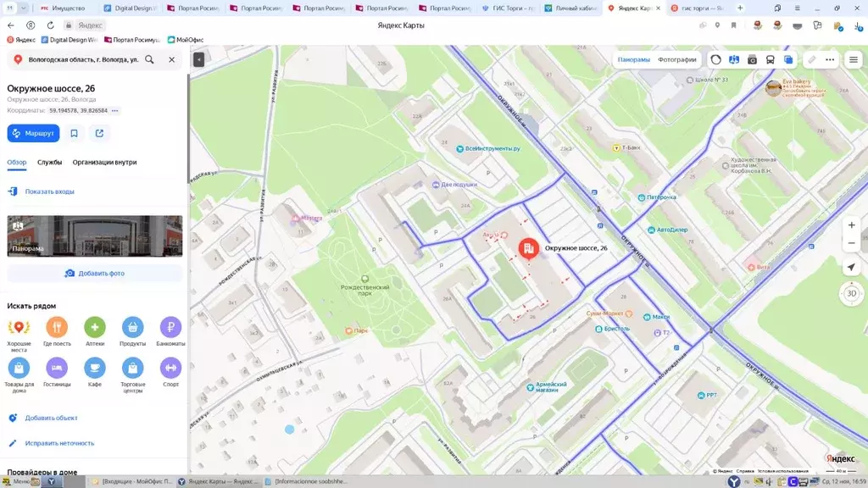Open the ruler measurement tool
Image resolution: width=868 pixels, height=488 pixels.
coord(811,59)
